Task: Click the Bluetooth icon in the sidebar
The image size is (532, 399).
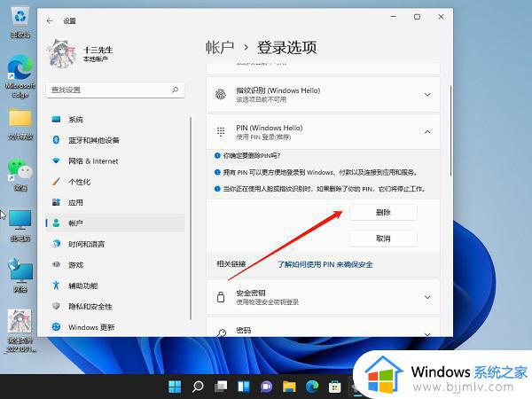Action: click(x=57, y=140)
